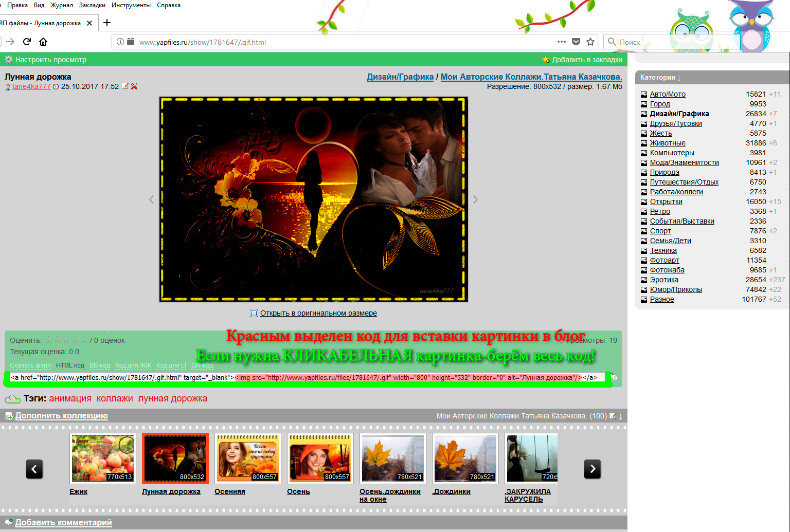Click Настроить просмотр settings link
Screen dimensions: 790x532
[50, 60]
